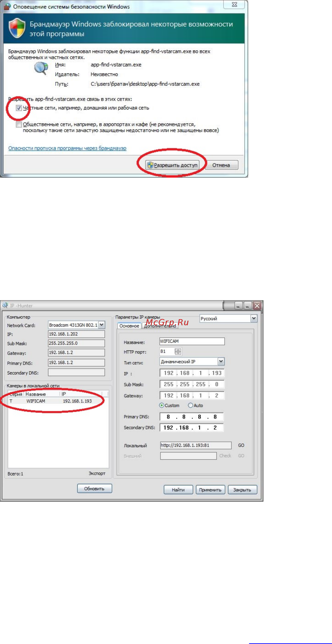This screenshot has height=644, width=332.
Task: Click Primary DNS field 8.8.8.8
Action: coord(192,417)
